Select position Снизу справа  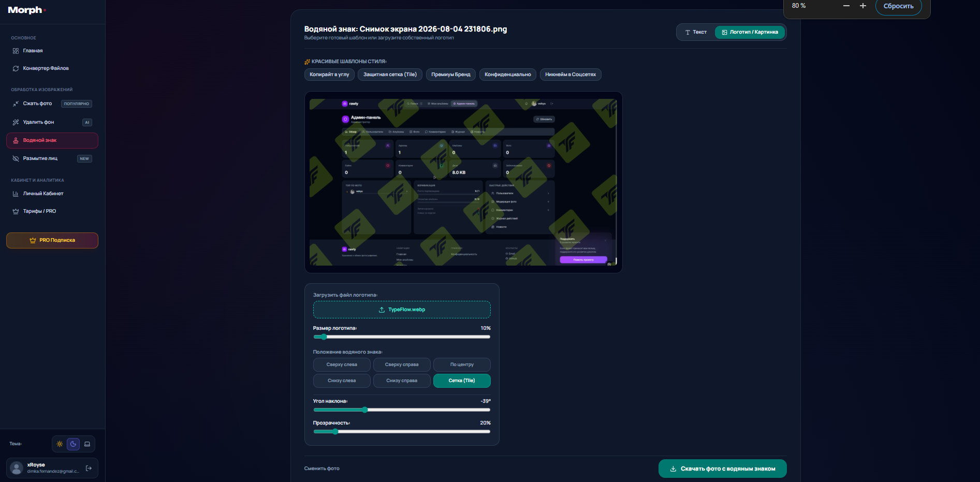402,381
